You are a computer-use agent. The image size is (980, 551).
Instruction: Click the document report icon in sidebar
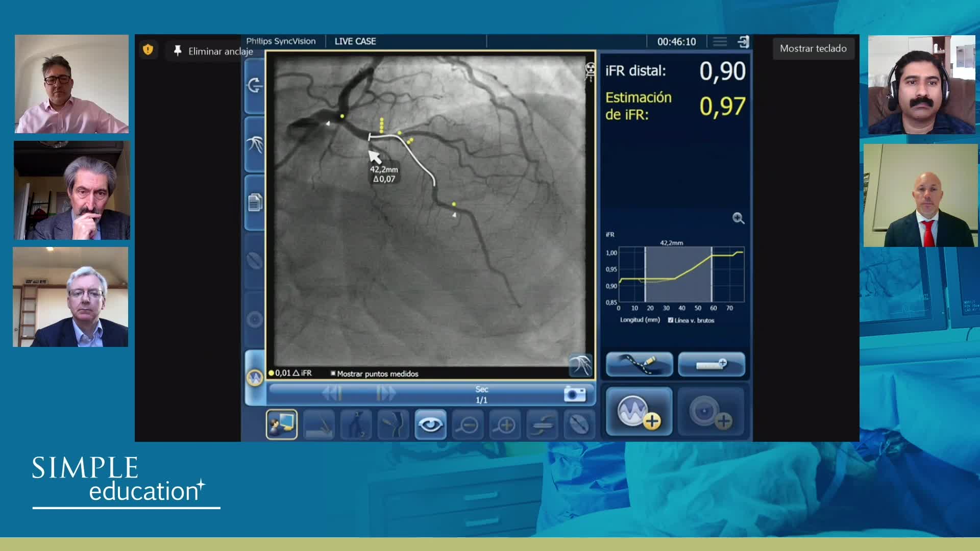pos(255,203)
